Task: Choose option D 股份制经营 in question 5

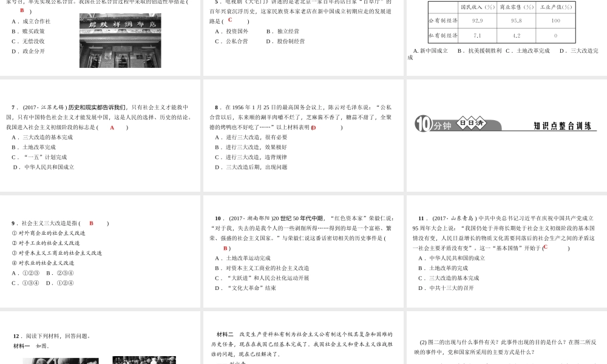Action: (285, 41)
